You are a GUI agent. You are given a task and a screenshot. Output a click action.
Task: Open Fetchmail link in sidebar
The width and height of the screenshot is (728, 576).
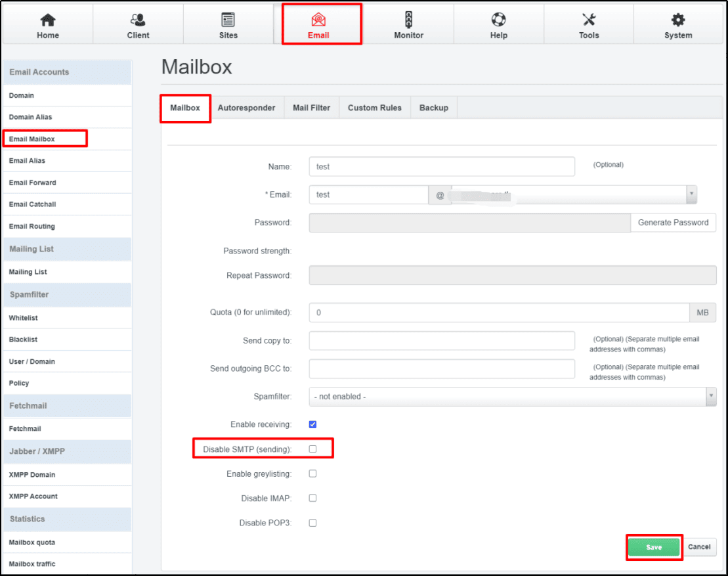coord(68,429)
